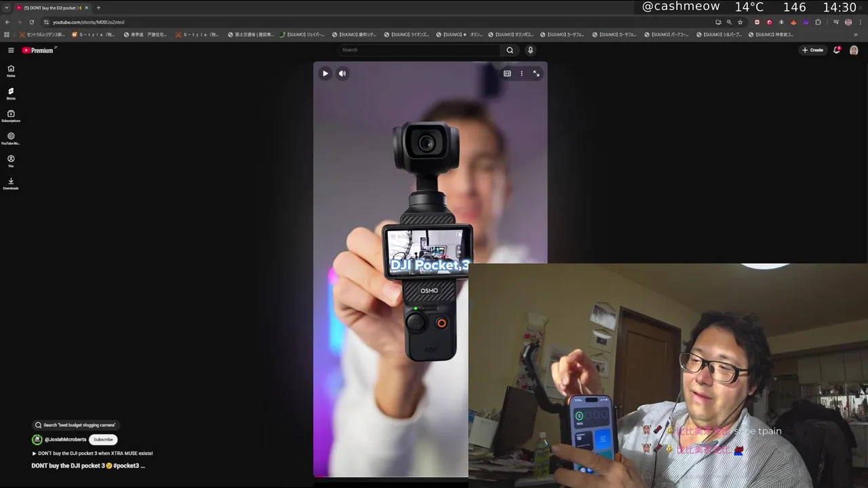Open YouTube Music in the sidebar
868x488 pixels.
tap(11, 139)
